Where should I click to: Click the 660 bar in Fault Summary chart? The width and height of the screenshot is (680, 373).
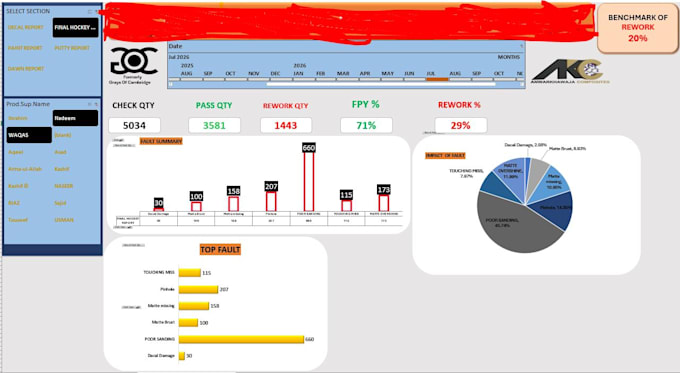pyautogui.click(x=308, y=182)
